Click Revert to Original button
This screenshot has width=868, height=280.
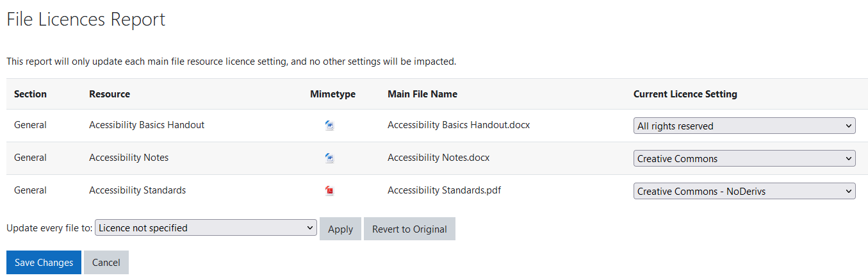coord(409,229)
